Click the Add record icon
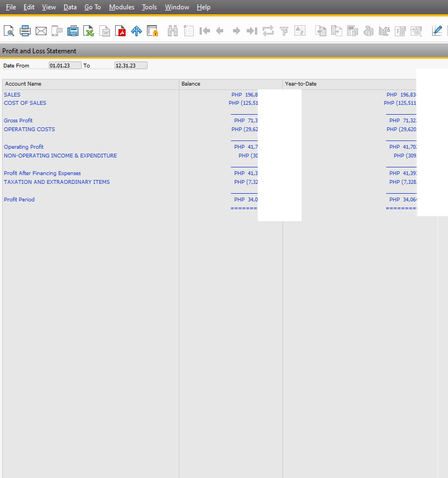This screenshot has height=478, width=448. 189,31
